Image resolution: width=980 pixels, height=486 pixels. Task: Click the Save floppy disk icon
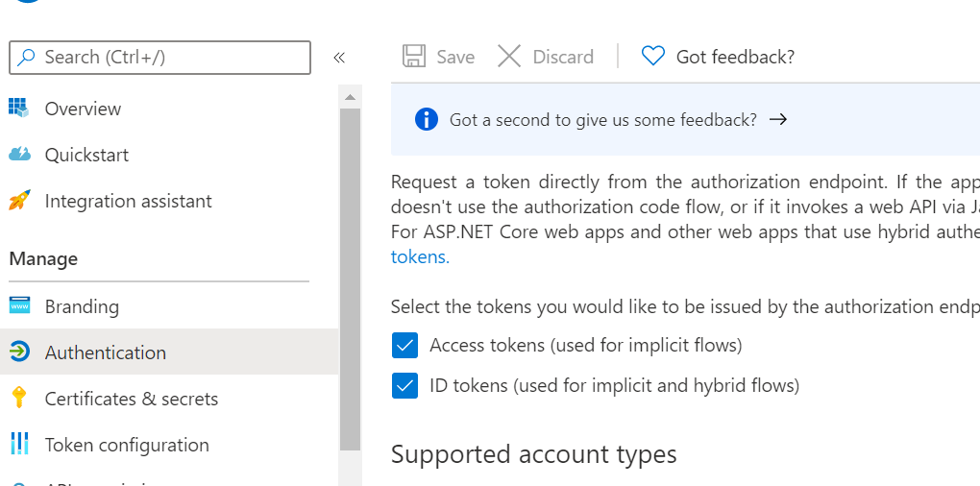point(414,57)
